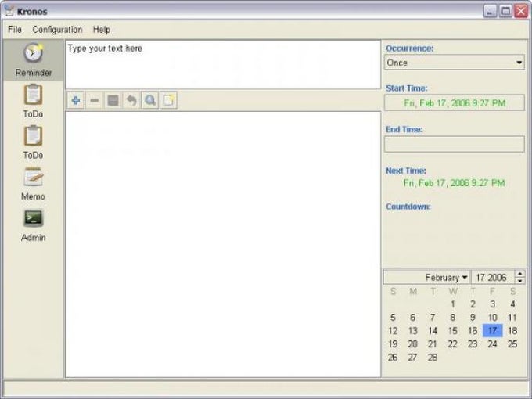Select day 1 in the calendar

pyautogui.click(x=453, y=304)
